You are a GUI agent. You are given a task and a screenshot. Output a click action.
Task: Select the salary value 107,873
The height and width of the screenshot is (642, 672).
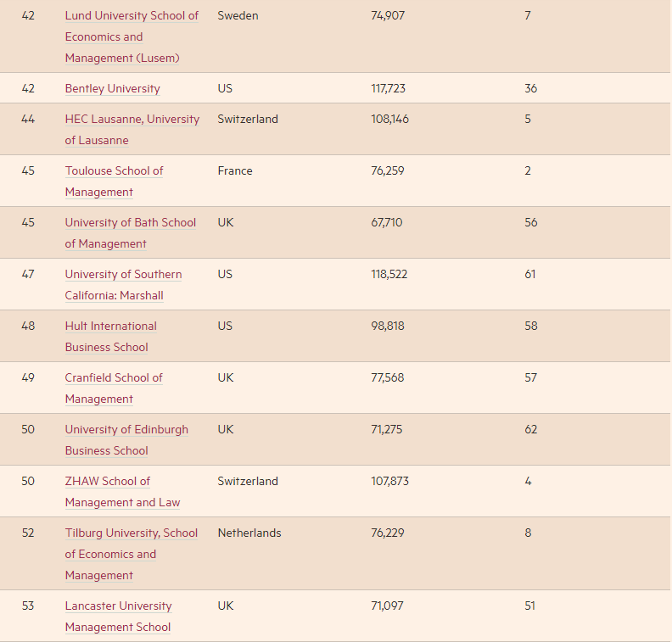pos(390,482)
